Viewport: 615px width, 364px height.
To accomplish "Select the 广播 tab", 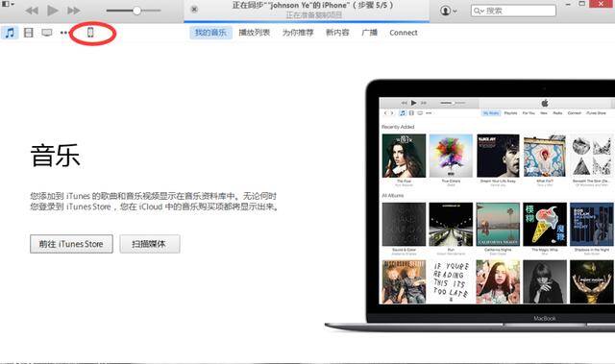I will [369, 33].
